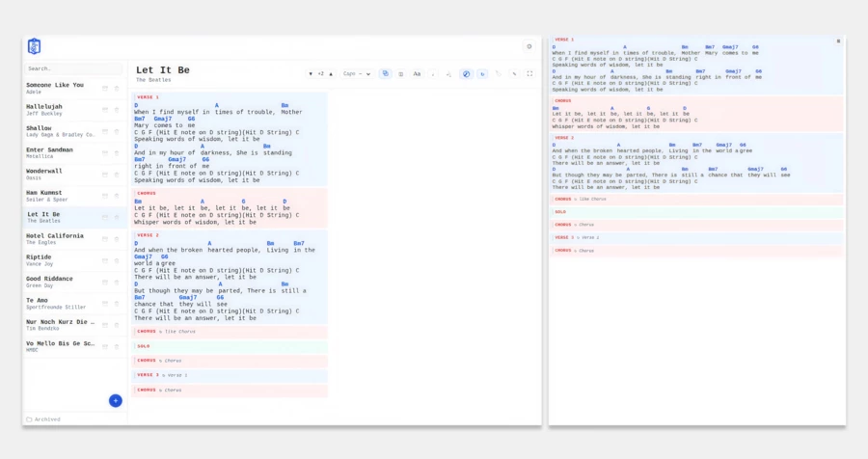Click the font size Aa icon
The height and width of the screenshot is (459, 868).
(x=417, y=73)
